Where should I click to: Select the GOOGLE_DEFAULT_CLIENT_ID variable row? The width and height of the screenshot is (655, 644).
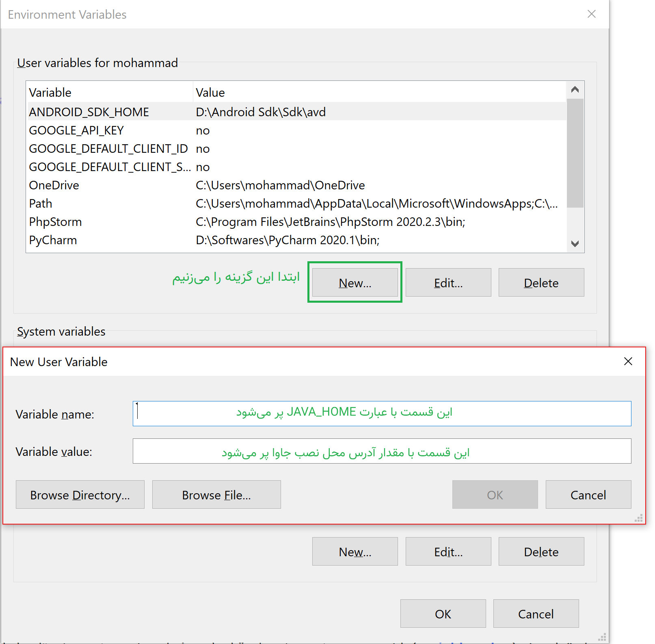[296, 148]
